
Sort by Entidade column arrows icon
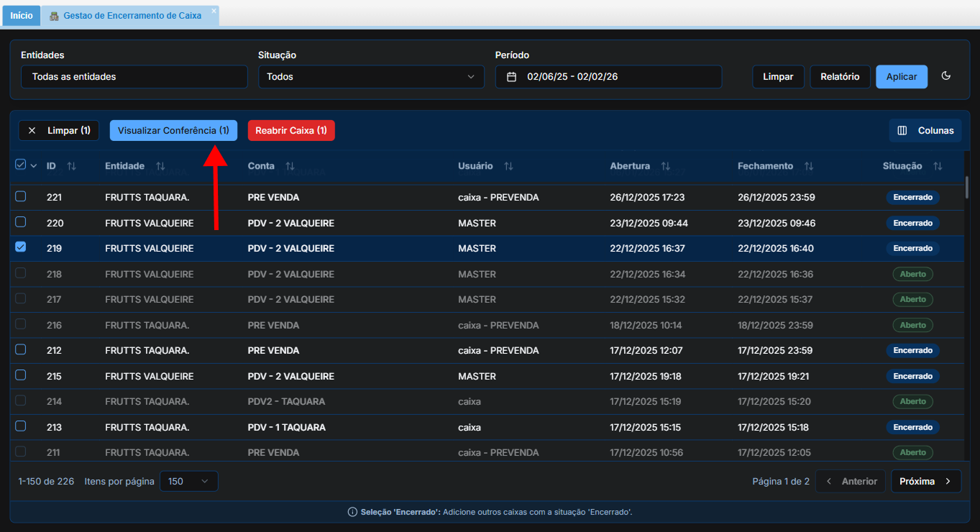click(x=160, y=166)
